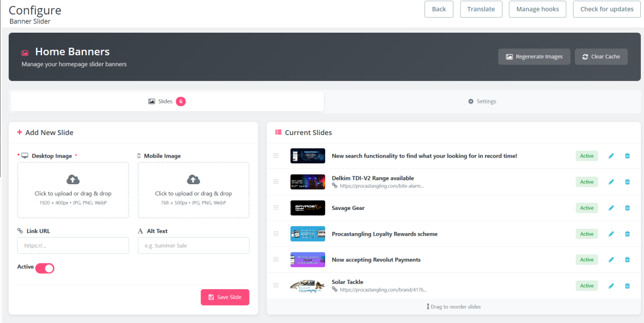Select the Slides tab

click(x=167, y=101)
